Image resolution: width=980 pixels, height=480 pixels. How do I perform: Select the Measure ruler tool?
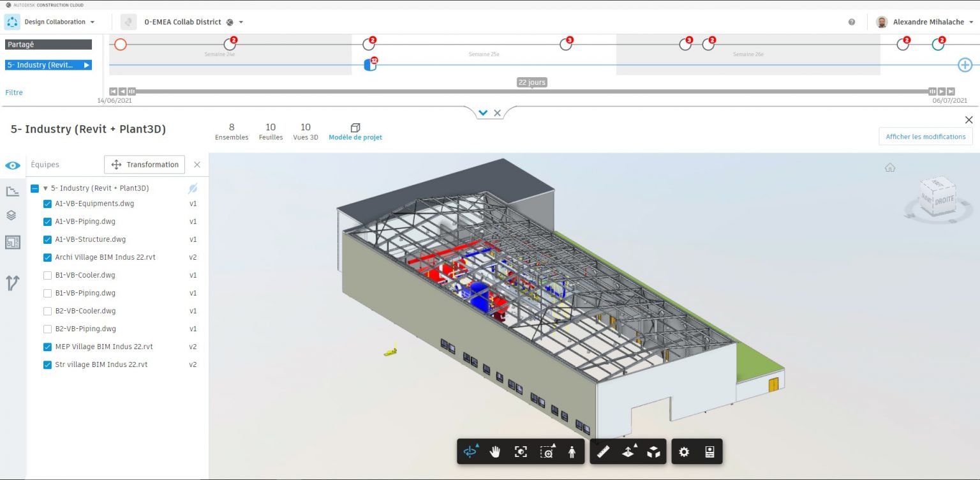603,452
